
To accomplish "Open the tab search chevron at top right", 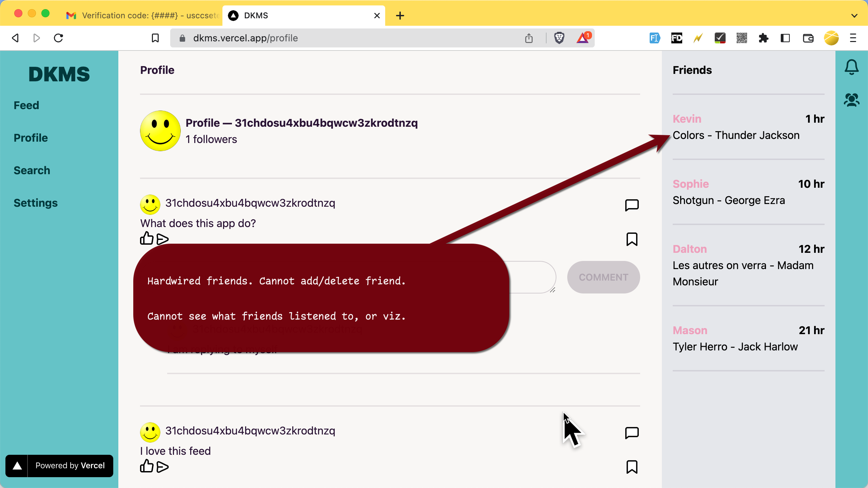I will tap(854, 16).
